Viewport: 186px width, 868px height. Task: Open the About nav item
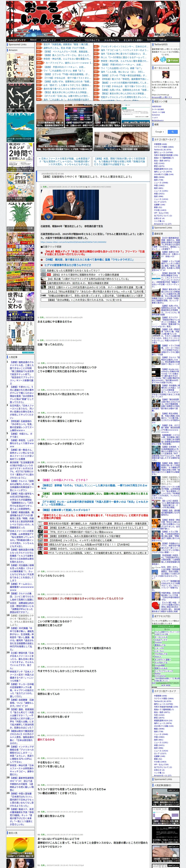tap(33, 40)
